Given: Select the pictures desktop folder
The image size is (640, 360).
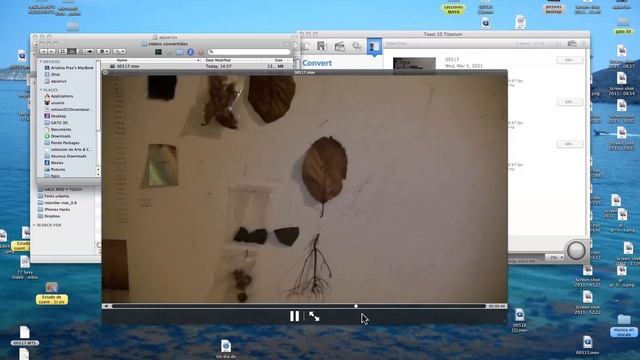Looking at the screenshot, I should [553, 7].
